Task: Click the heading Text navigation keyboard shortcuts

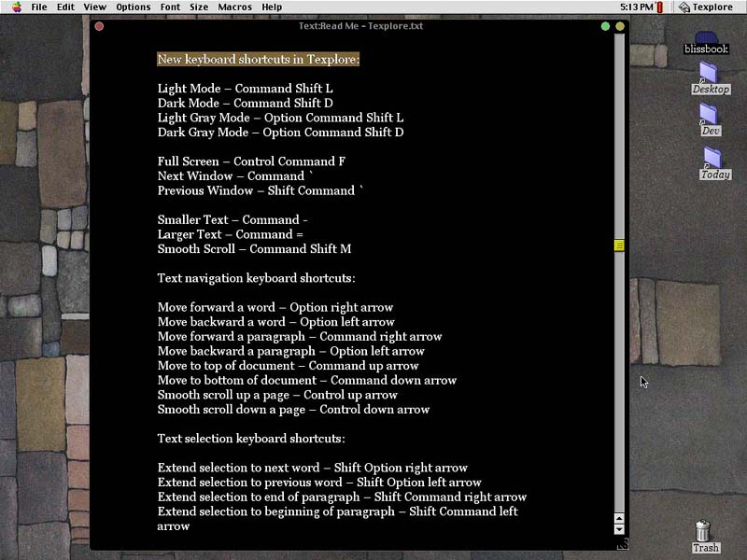Action: [x=256, y=278]
